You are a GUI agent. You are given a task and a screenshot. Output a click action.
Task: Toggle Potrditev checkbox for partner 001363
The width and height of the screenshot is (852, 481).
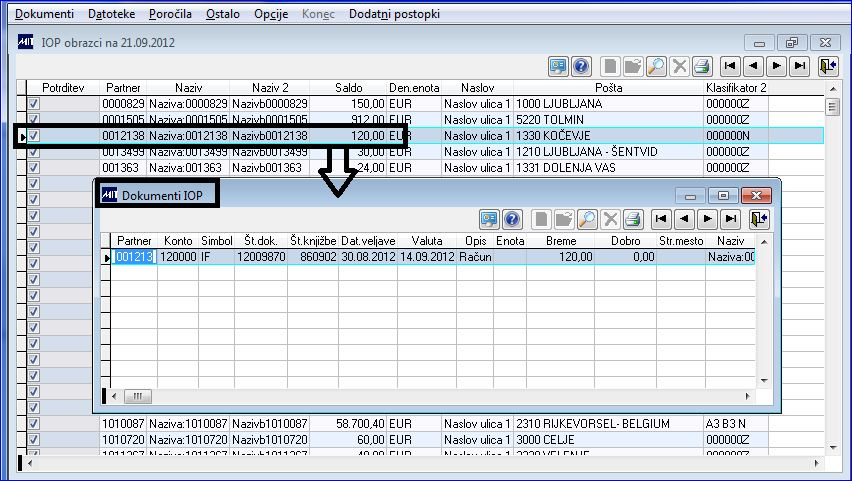(34, 167)
